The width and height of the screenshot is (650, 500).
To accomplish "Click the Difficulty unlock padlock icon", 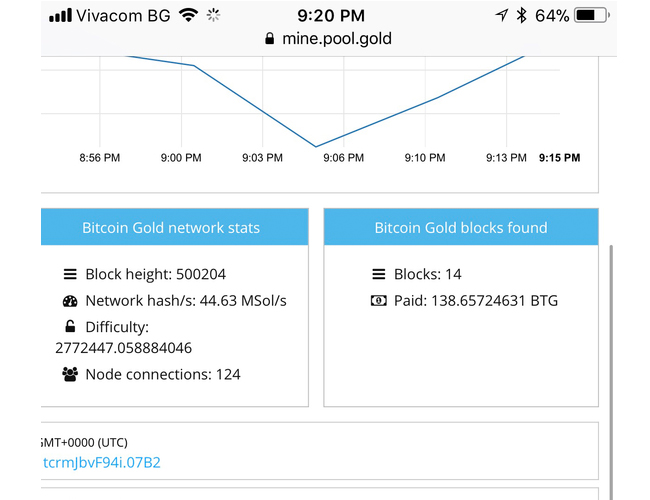I will [x=70, y=327].
